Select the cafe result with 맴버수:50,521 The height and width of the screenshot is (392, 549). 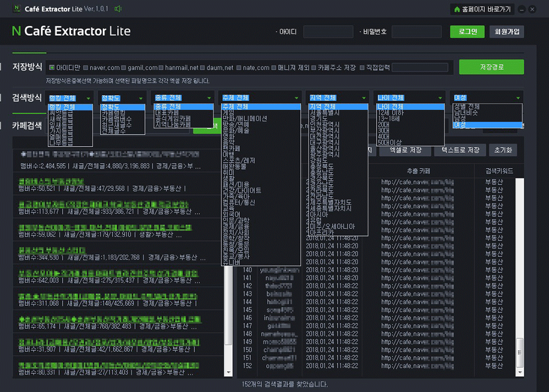119,185
